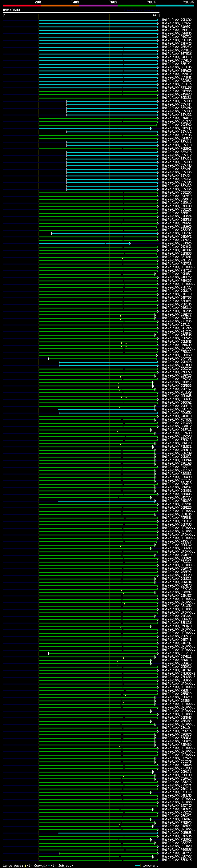
Task: Click hit label UniRef100_D0A9F9
Action: pyautogui.click(x=176, y=196)
